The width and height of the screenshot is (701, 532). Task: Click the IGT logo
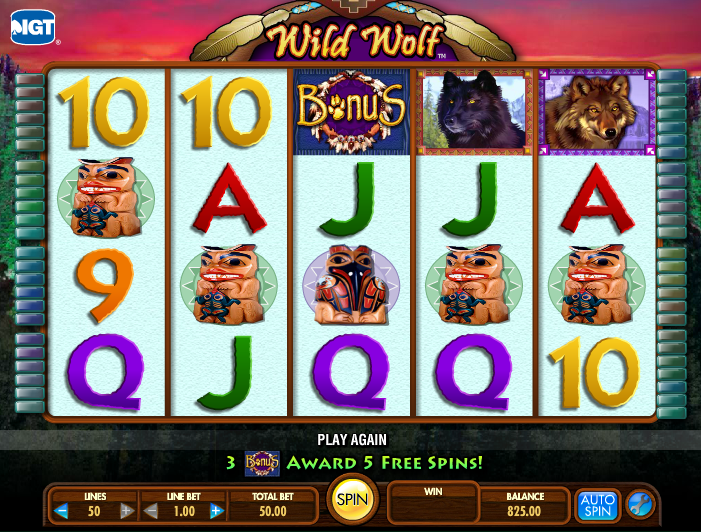point(33,27)
